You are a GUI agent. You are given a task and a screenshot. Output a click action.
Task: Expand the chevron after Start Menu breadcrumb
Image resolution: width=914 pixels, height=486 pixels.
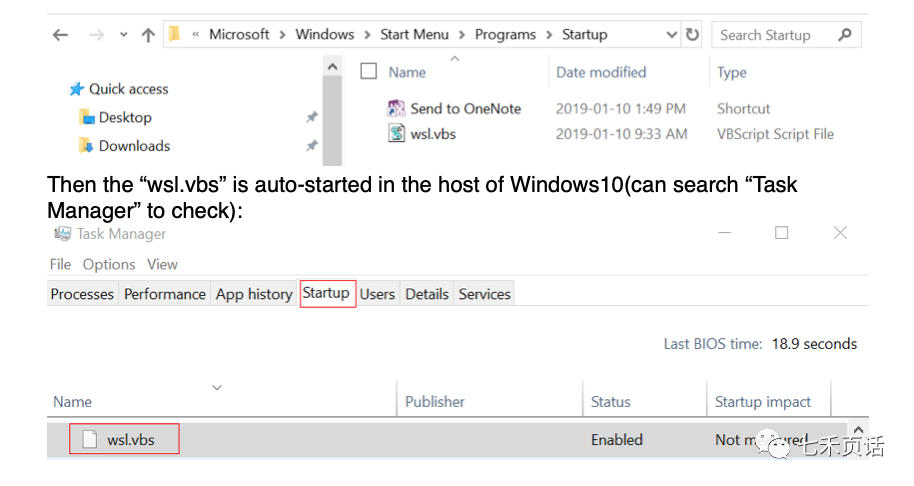click(462, 35)
